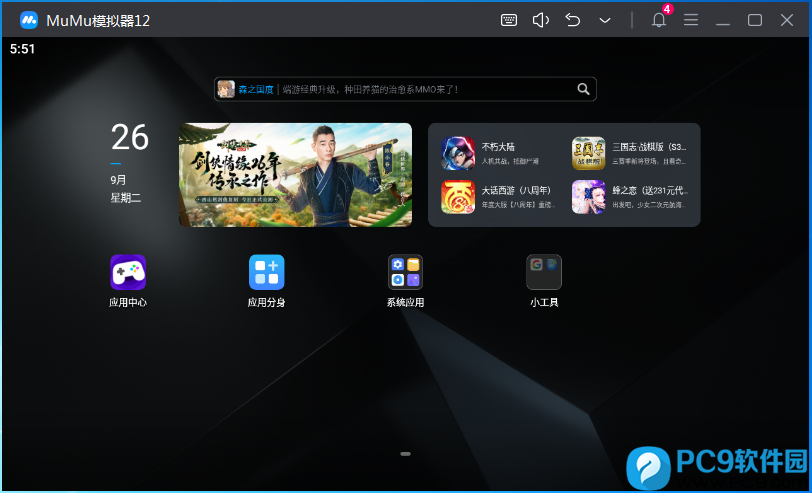The width and height of the screenshot is (812, 493).
Task: Click the date number 26 widget
Action: click(x=129, y=138)
